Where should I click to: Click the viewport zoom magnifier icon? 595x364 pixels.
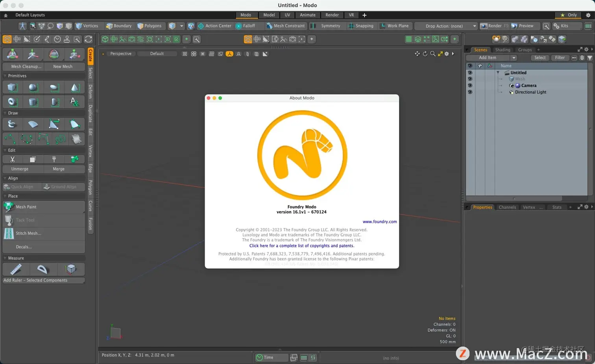(x=433, y=54)
